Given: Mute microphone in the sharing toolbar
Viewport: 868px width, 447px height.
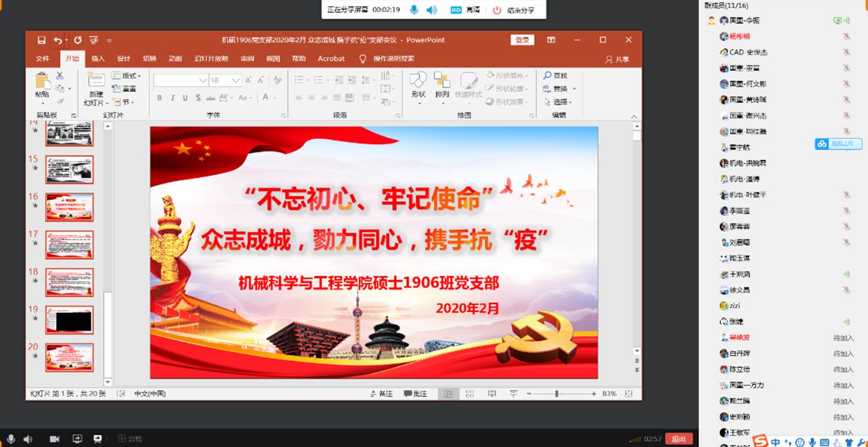Looking at the screenshot, I should tap(414, 10).
